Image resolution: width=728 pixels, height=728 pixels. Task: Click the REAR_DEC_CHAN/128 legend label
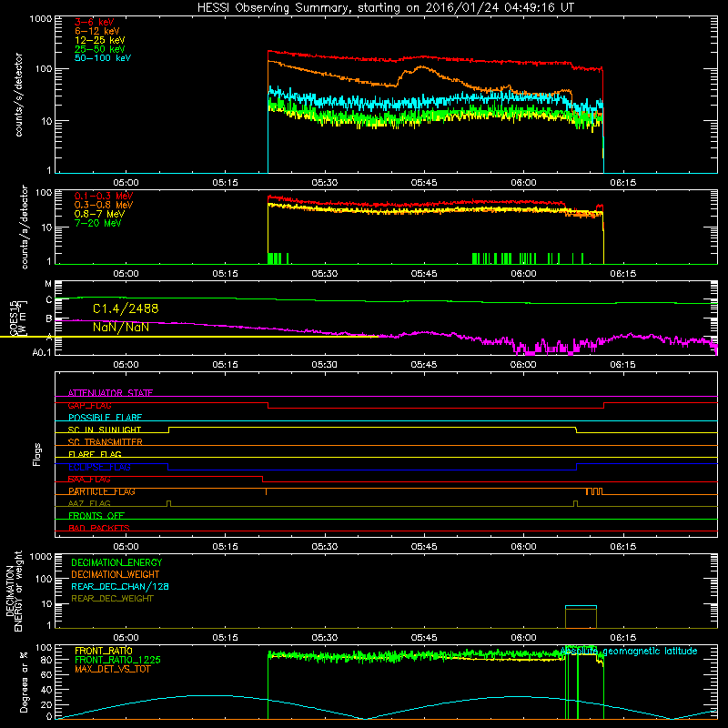(120, 587)
